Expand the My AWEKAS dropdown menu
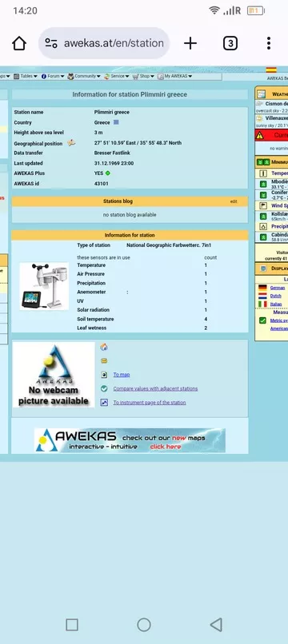The width and height of the screenshot is (288, 644). pyautogui.click(x=175, y=77)
